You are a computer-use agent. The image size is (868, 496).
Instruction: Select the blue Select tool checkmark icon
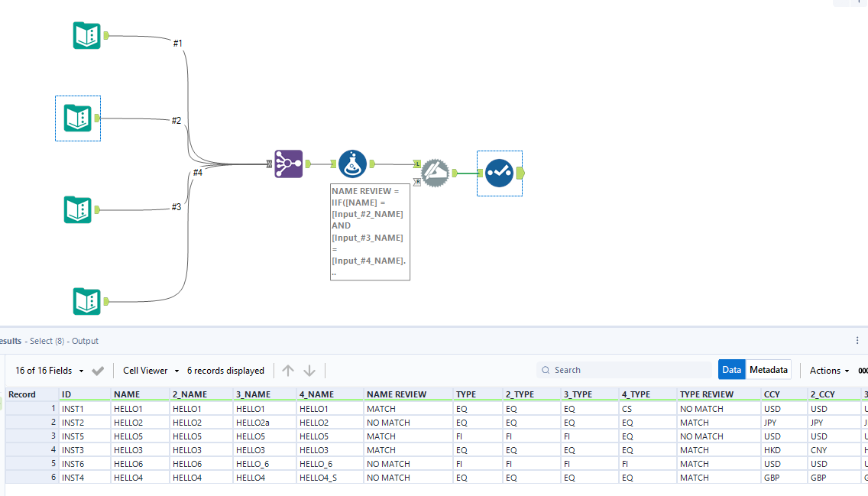point(499,173)
